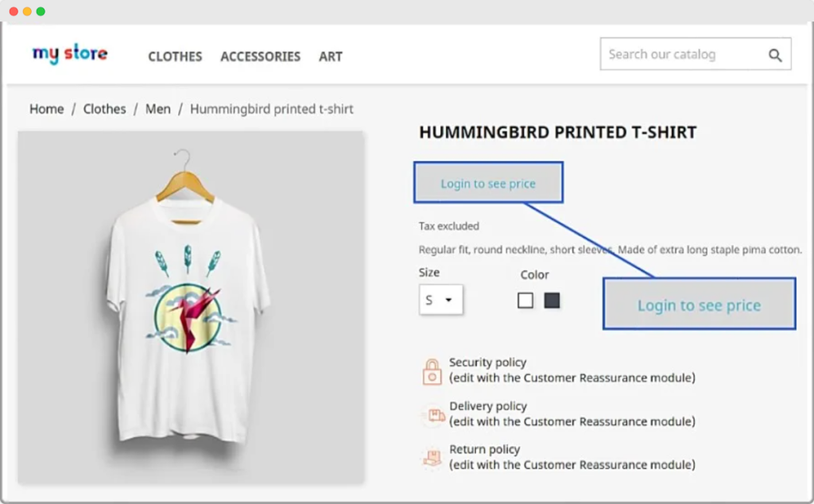Image resolution: width=814 pixels, height=504 pixels.
Task: Click the red close window button
Action: pyautogui.click(x=14, y=12)
